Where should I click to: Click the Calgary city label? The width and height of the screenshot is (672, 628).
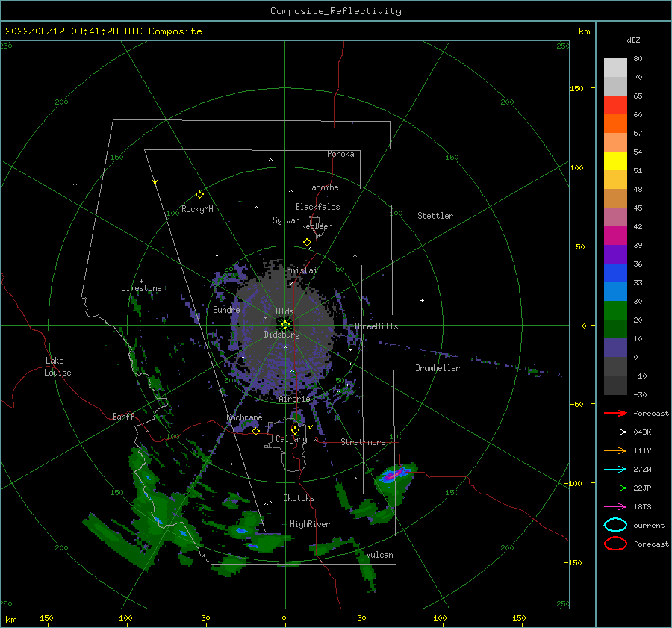coord(291,439)
